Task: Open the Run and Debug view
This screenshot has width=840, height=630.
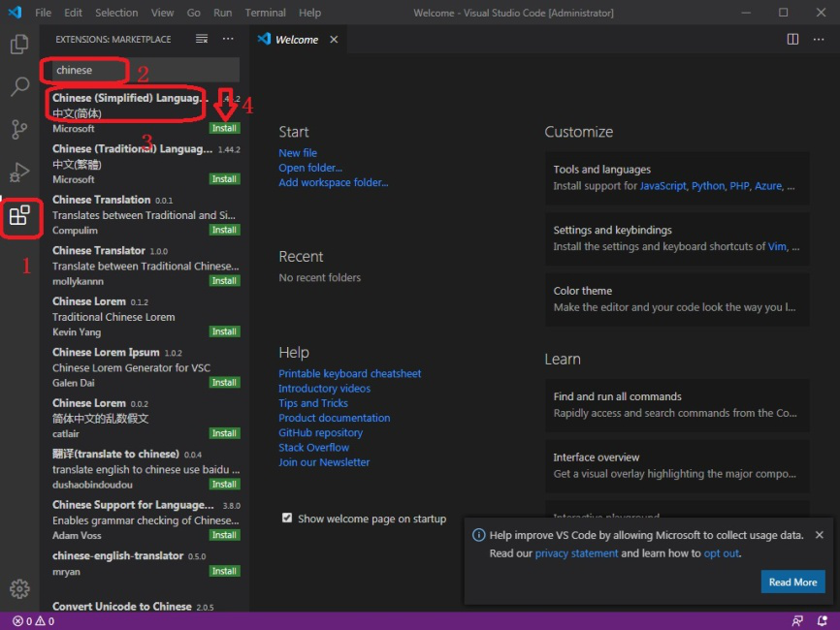Action: coord(19,173)
